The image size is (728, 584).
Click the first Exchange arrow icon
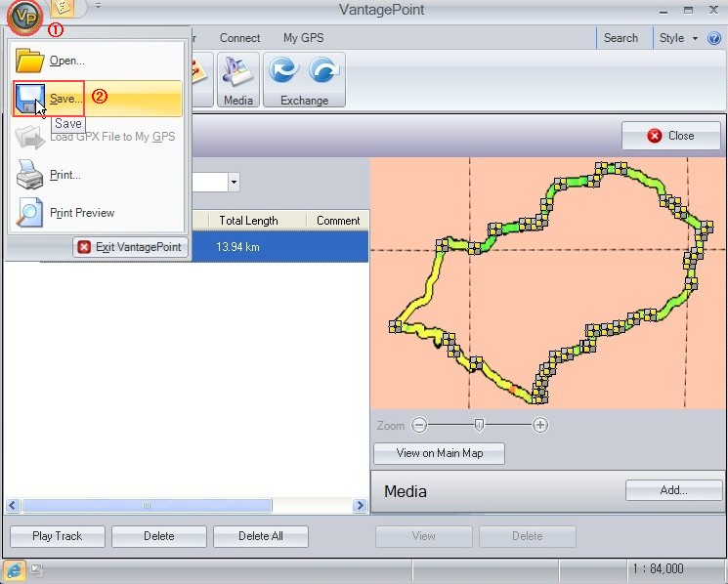point(283,71)
